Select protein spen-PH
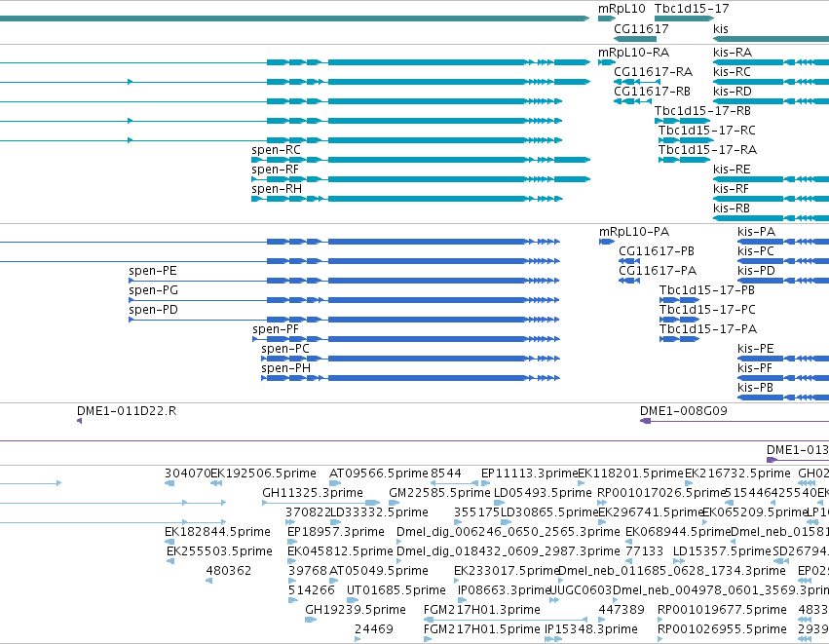 (x=285, y=369)
